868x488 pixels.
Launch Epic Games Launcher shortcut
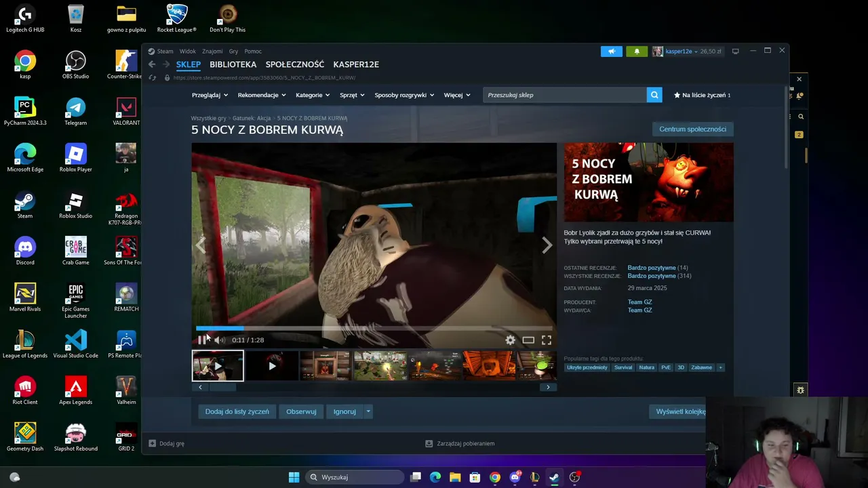(76, 301)
